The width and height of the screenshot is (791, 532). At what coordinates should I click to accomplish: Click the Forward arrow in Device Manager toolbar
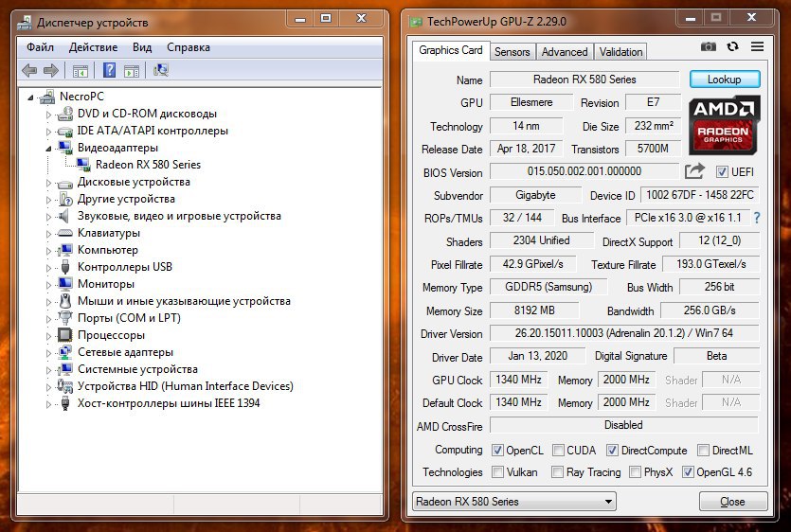click(51, 71)
